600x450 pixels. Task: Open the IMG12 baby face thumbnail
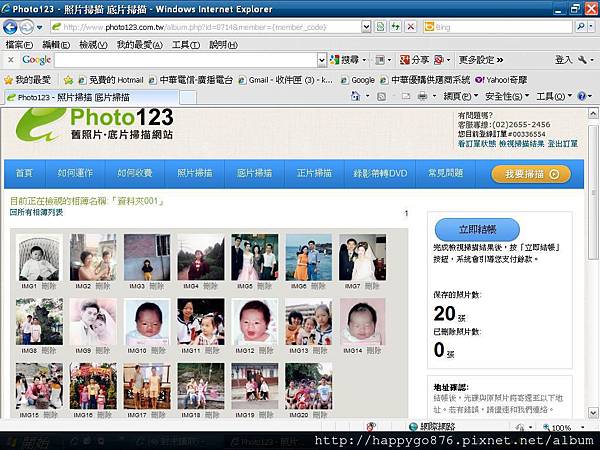coord(254,322)
